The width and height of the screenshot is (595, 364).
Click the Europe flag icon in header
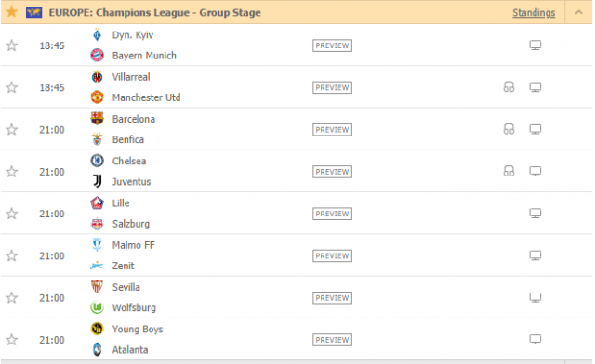point(33,12)
